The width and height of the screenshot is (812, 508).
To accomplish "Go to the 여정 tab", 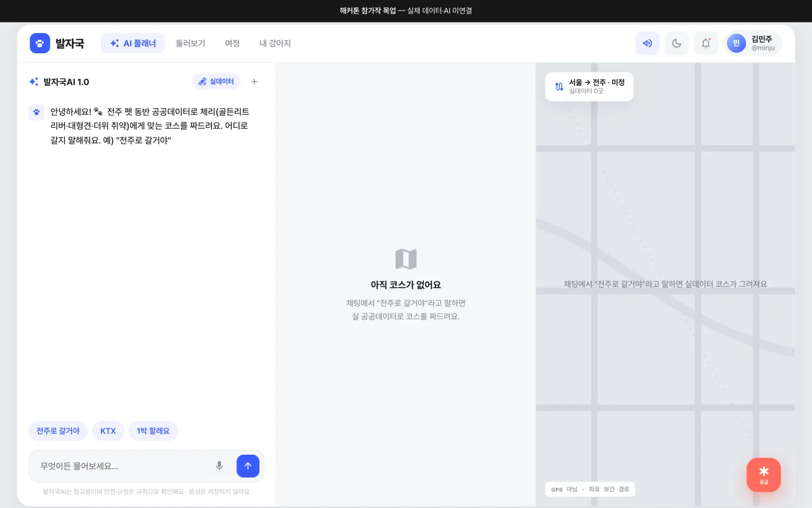I will 232,43.
